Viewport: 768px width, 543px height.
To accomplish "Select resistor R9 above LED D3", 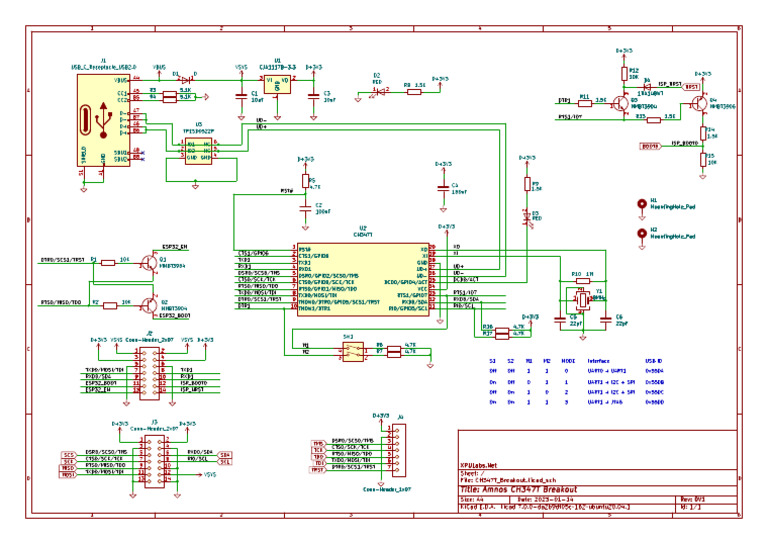I will [528, 184].
